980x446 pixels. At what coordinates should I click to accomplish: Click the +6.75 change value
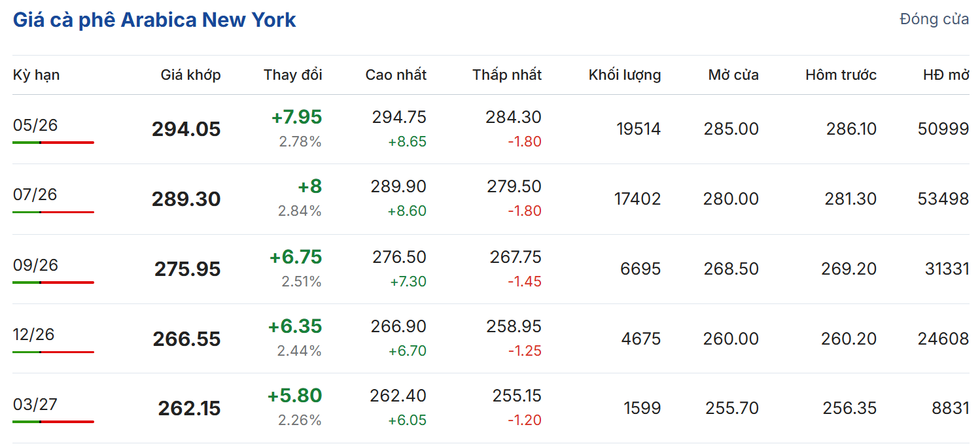[x=296, y=257]
